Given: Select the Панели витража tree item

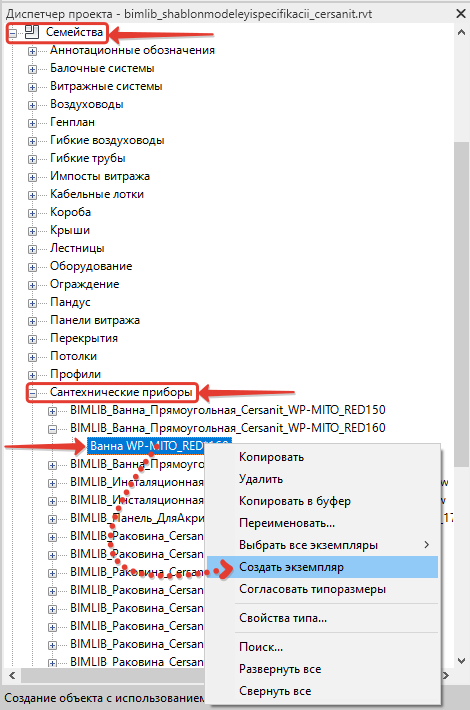Looking at the screenshot, I should 95,320.
